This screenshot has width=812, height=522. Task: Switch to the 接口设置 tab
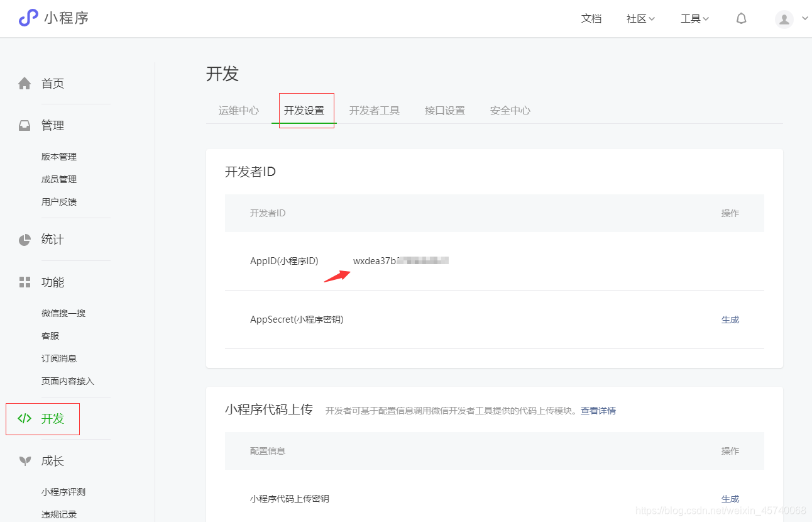[x=445, y=111]
